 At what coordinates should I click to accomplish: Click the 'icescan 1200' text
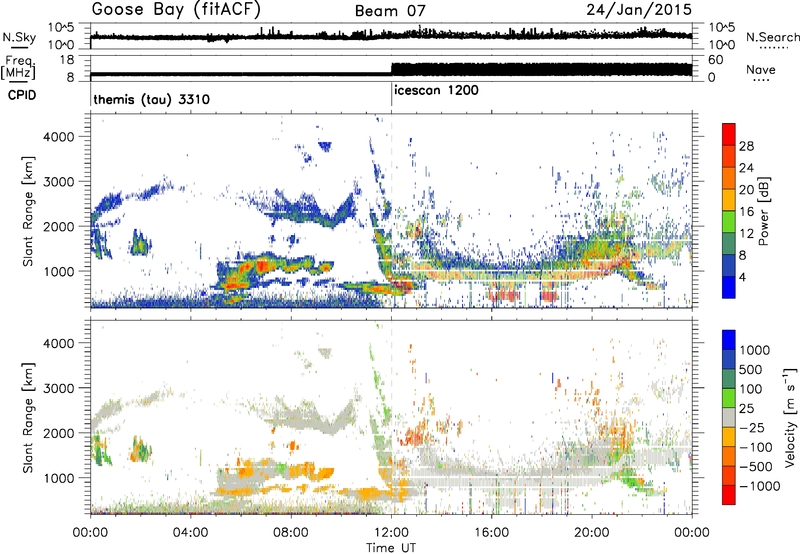436,90
